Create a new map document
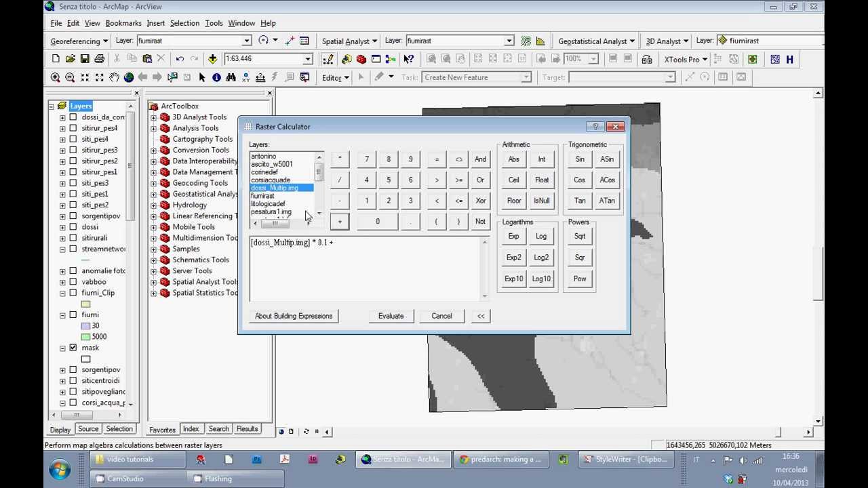The height and width of the screenshot is (488, 868). 56,59
